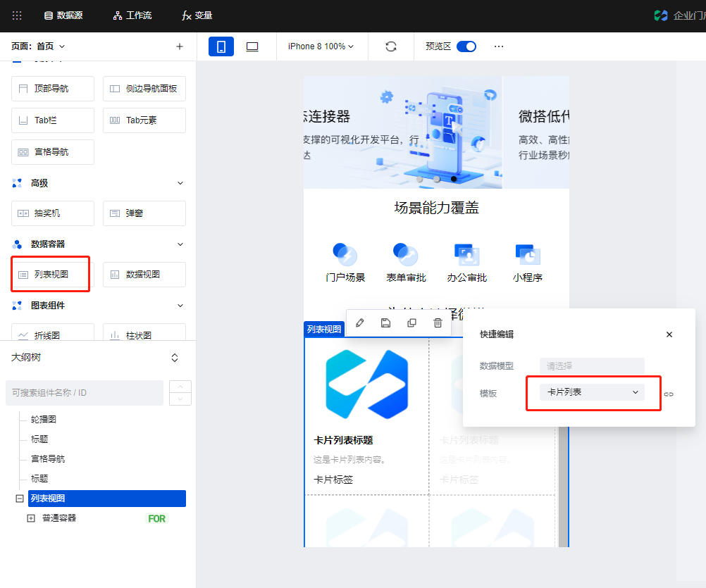Open the 模板 卡片列表 dropdown

pyautogui.click(x=592, y=392)
